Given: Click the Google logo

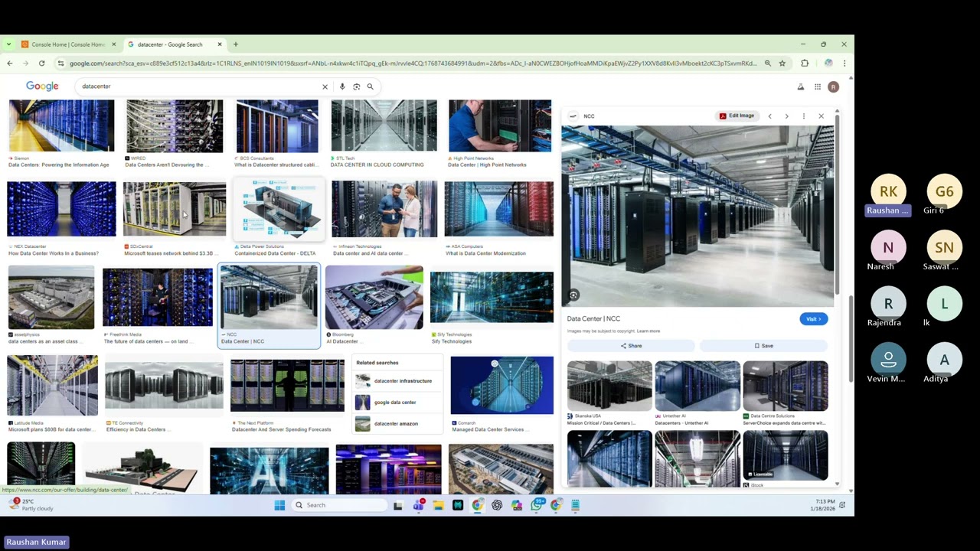Looking at the screenshot, I should click(x=42, y=86).
